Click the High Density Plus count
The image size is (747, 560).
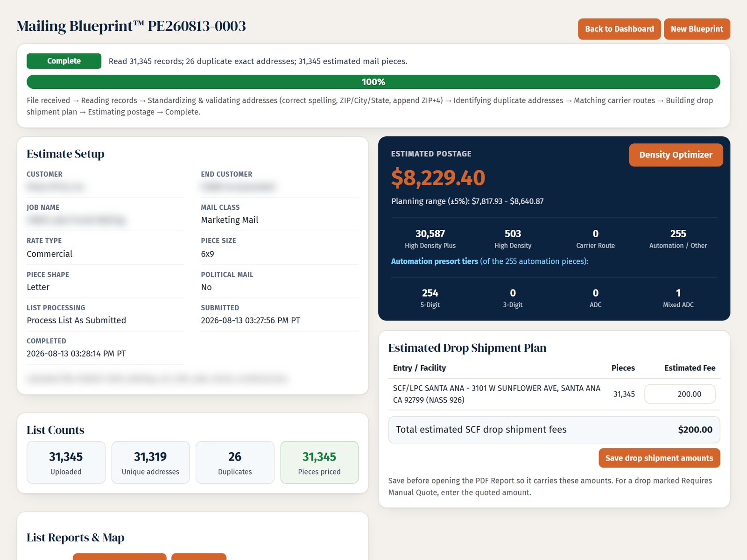point(430,234)
